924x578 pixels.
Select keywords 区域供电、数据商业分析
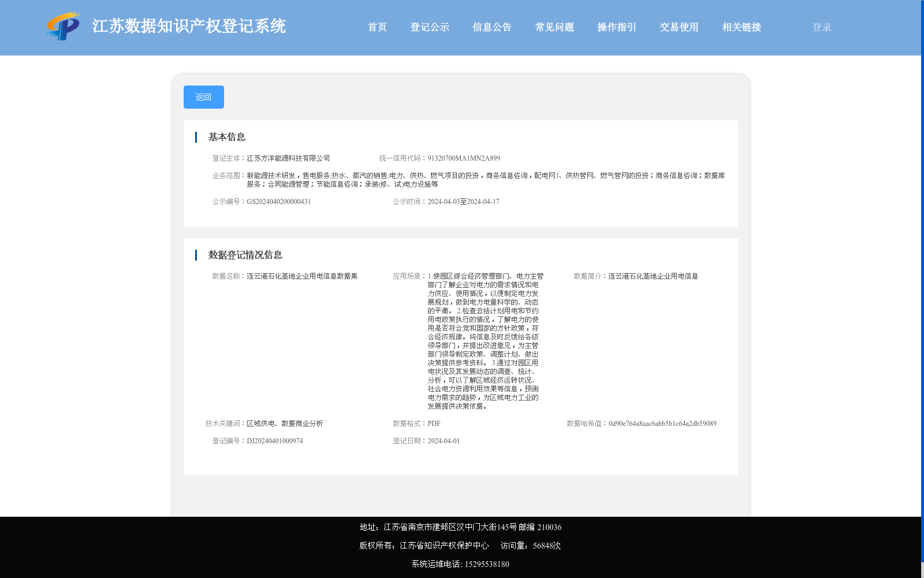285,424
